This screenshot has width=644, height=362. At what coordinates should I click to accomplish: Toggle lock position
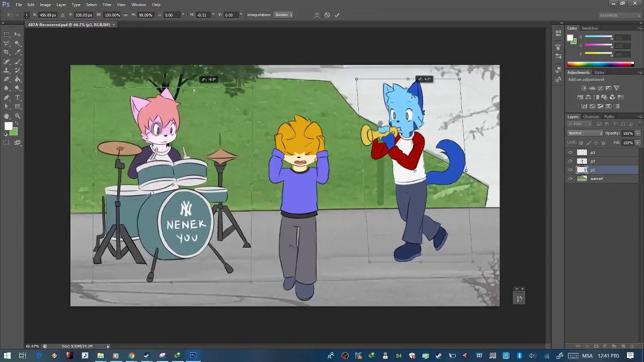[596, 143]
